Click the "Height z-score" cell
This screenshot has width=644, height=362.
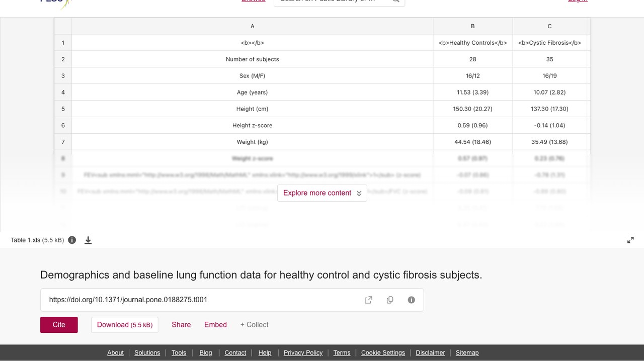253,126
